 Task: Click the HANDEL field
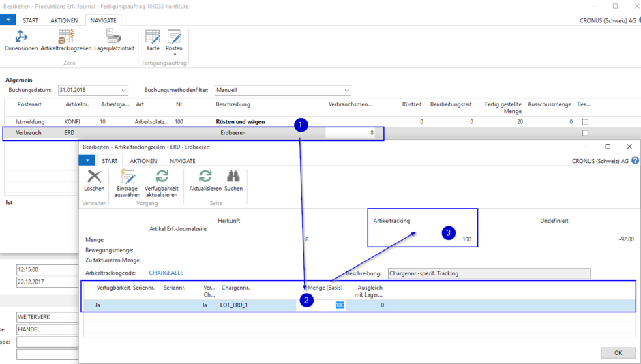pyautogui.click(x=48, y=329)
